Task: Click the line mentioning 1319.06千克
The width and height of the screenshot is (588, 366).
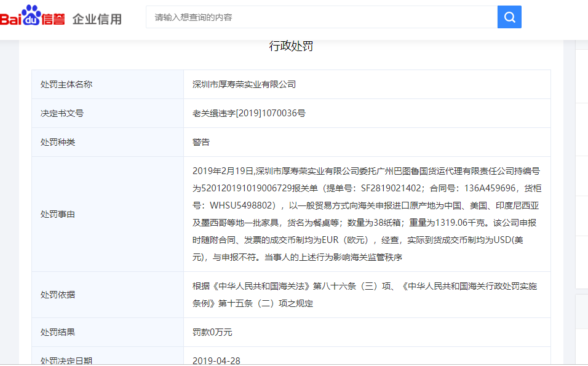Action: [365, 223]
